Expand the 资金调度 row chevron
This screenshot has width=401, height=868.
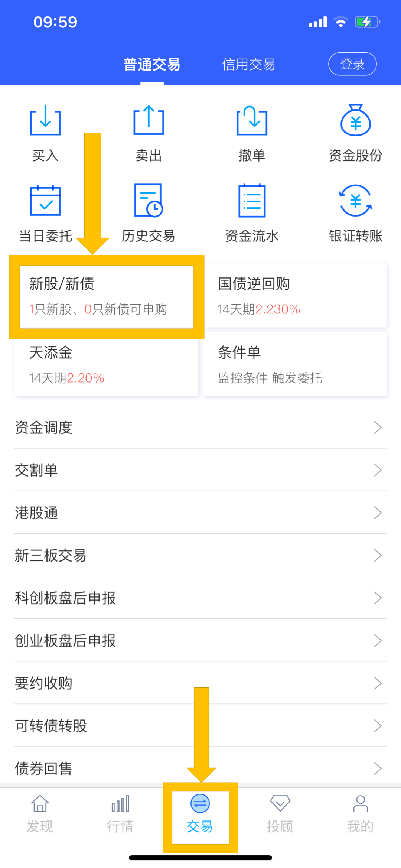(x=378, y=428)
